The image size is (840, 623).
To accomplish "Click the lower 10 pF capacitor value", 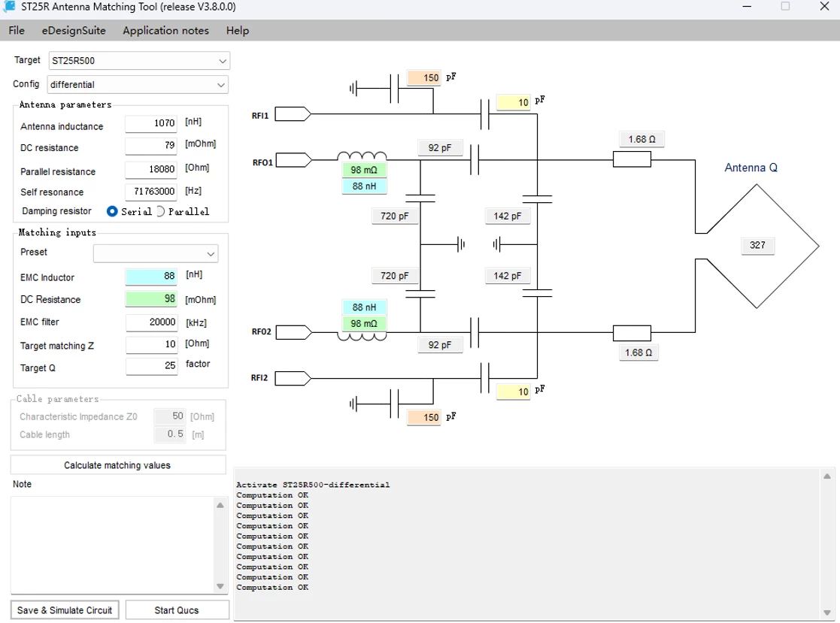I will pos(513,392).
